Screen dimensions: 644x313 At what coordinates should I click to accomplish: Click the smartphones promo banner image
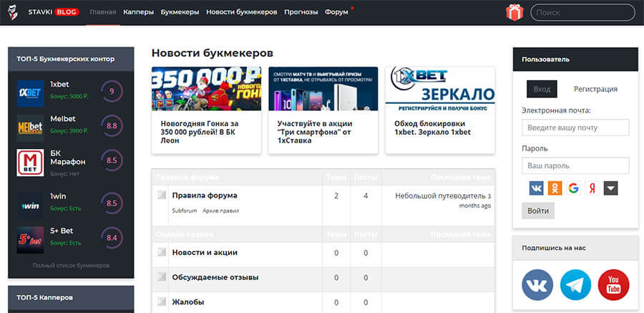[323, 89]
